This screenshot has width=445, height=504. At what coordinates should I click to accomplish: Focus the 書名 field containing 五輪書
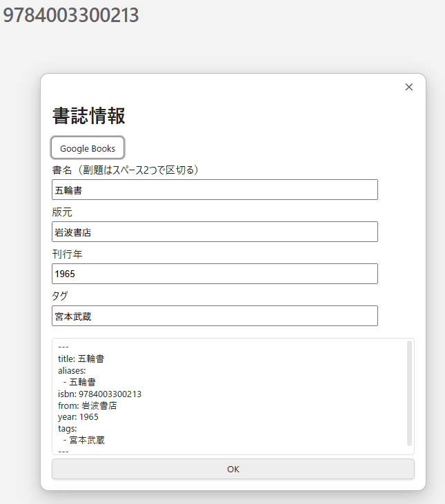pos(215,190)
